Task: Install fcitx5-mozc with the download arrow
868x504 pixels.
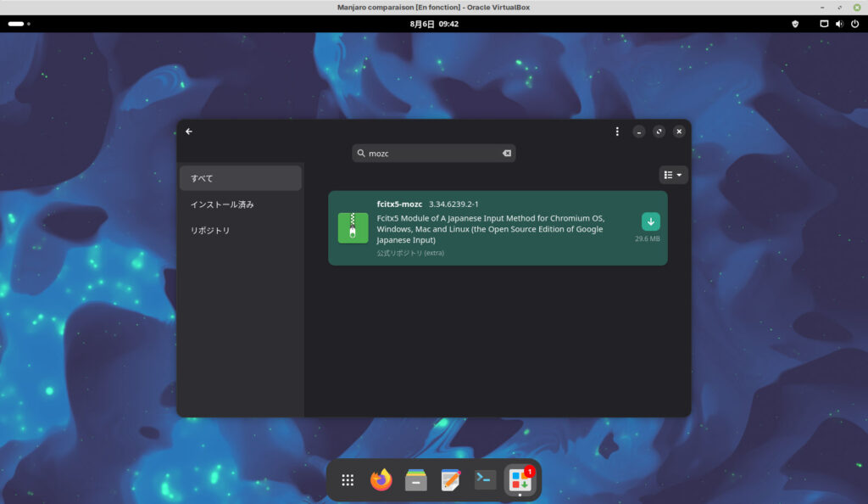Action: (x=650, y=221)
